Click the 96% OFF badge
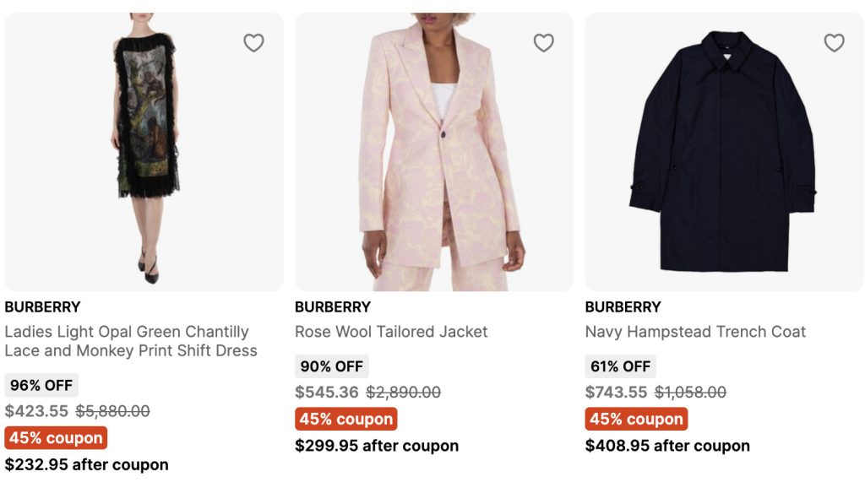 41,386
